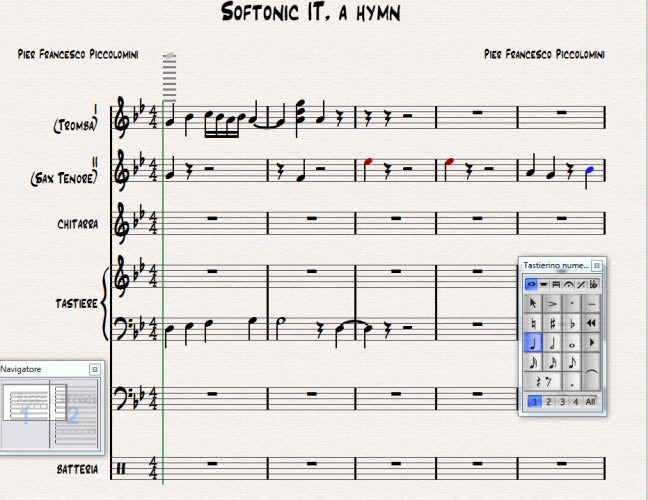Image resolution: width=648 pixels, height=500 pixels.
Task: Select voice 4 on the keypad
Action: 575,402
